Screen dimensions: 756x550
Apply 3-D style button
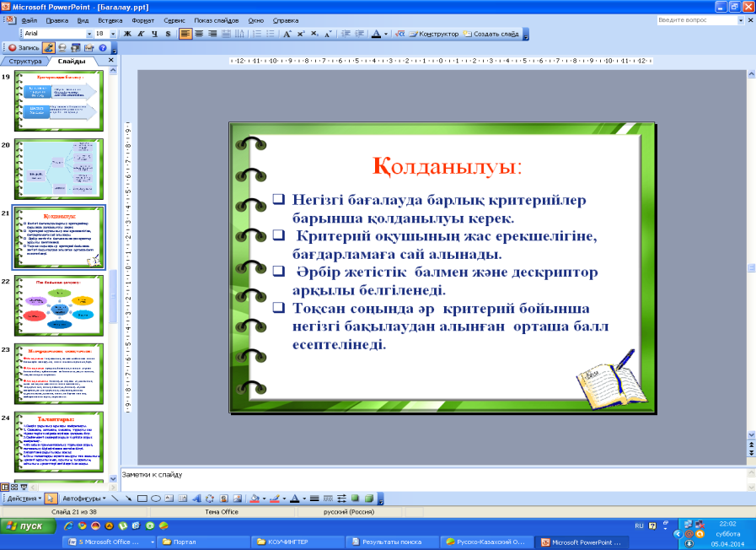pyautogui.click(x=369, y=499)
